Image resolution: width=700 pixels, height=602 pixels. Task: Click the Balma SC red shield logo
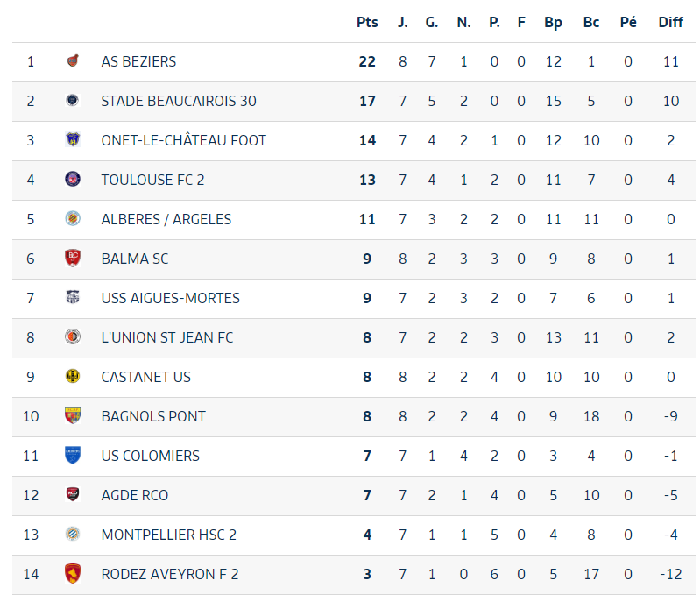pyautogui.click(x=73, y=259)
